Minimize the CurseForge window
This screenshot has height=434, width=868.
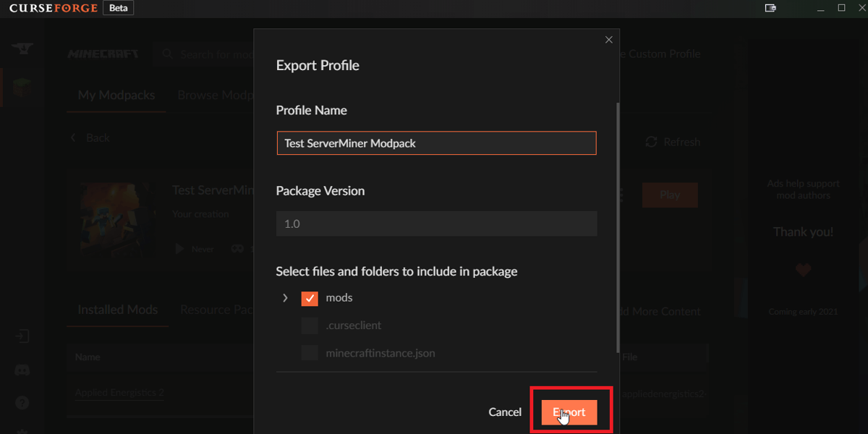[821, 8]
